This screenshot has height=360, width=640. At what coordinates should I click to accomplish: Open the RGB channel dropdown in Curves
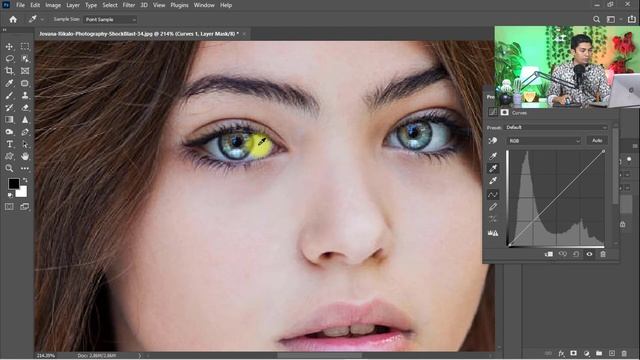pos(544,141)
